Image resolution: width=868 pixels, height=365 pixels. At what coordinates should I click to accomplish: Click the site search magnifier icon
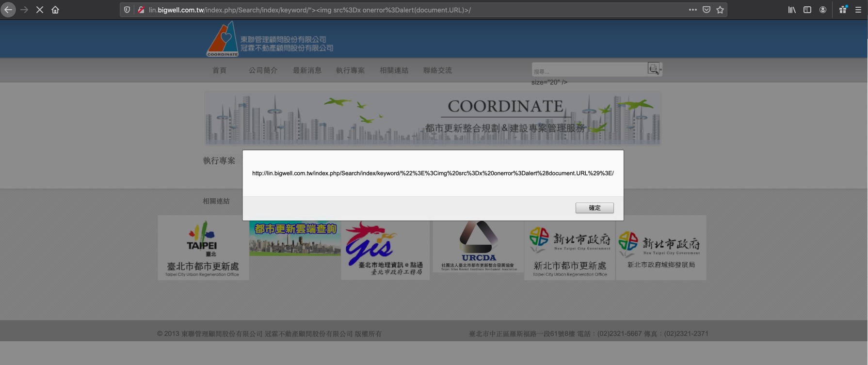point(653,69)
